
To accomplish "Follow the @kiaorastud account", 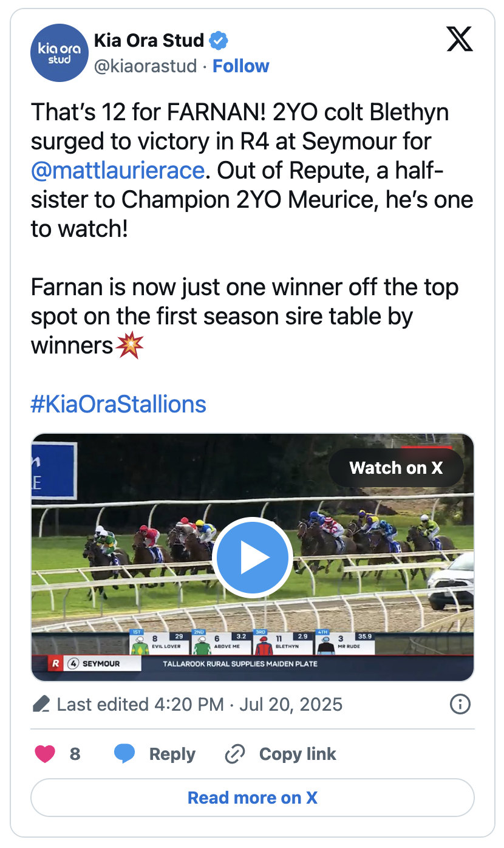I will (x=240, y=66).
